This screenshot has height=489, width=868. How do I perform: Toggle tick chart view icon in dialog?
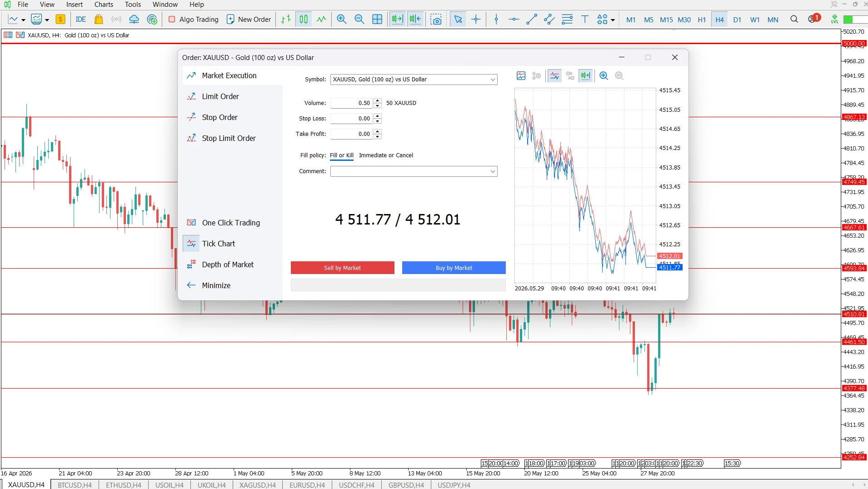point(555,76)
